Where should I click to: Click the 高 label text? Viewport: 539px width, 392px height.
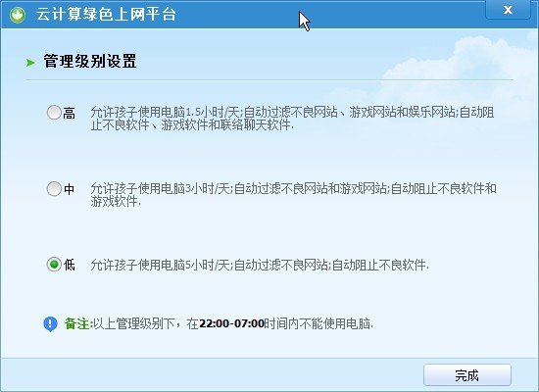70,113
